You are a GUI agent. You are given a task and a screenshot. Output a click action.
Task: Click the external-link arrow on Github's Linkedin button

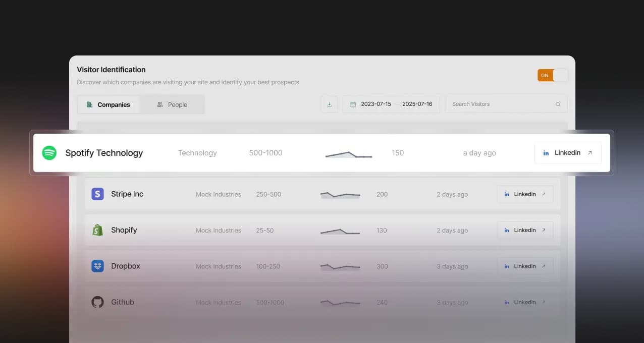click(543, 302)
